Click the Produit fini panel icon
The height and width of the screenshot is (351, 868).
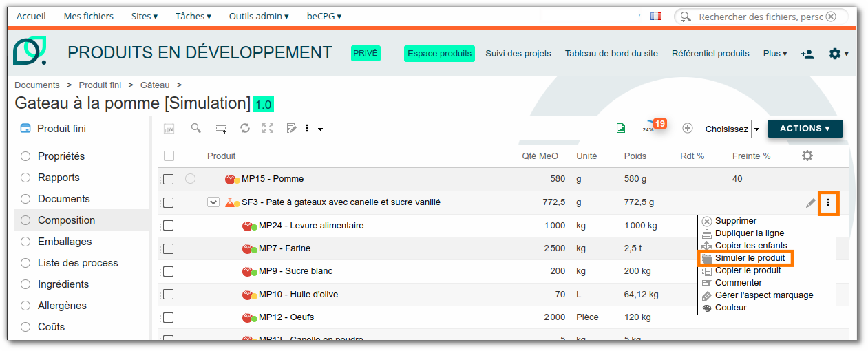point(25,128)
